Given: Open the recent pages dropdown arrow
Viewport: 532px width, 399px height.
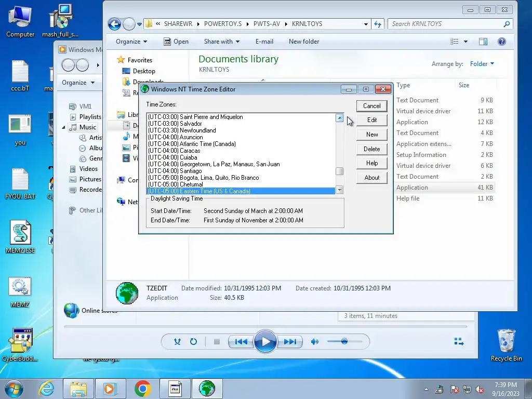Looking at the screenshot, I should coord(139,24).
